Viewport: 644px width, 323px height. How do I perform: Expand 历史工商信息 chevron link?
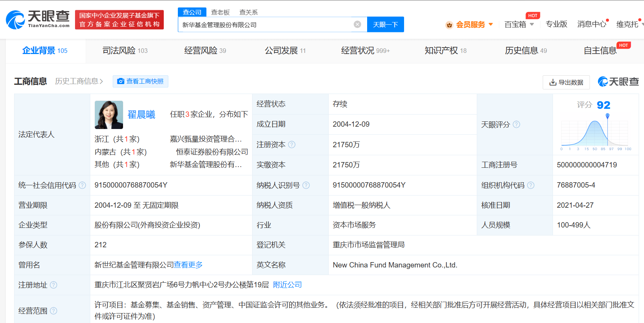tap(79, 81)
